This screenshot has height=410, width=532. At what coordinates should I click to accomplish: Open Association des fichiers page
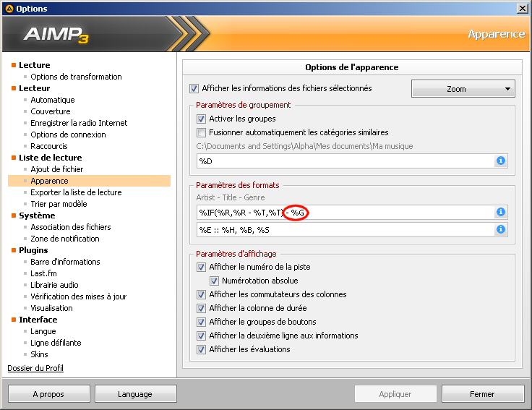click(71, 227)
